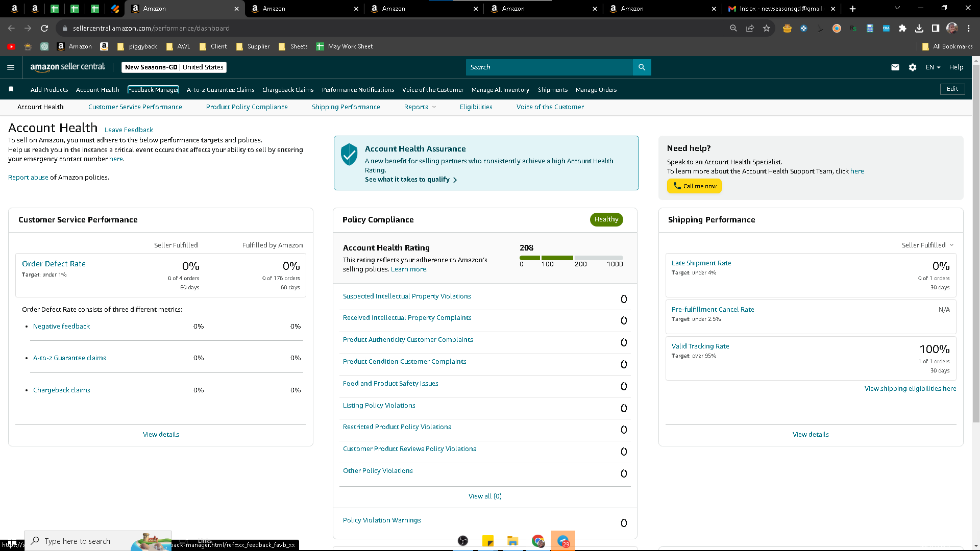The image size is (980, 551).
Task: Open the Negative feedback link
Action: coord(61,327)
